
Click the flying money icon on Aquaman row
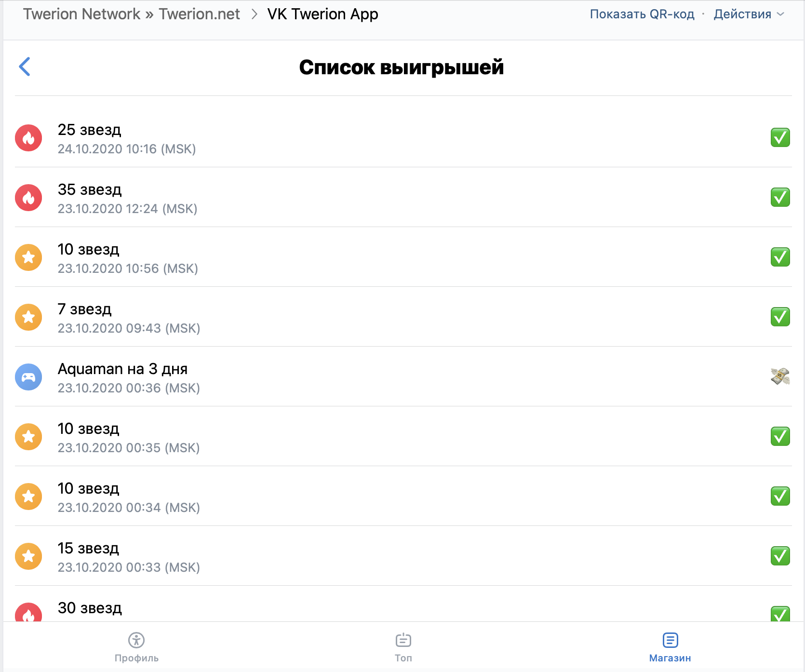[x=780, y=376]
